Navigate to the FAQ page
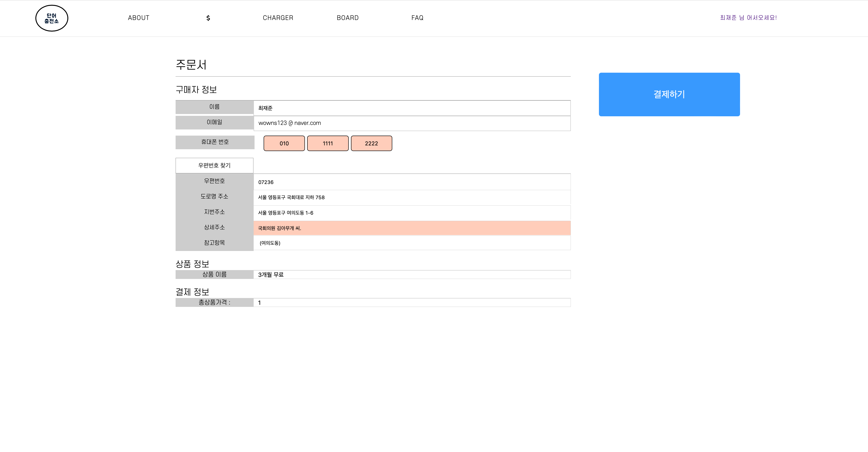The image size is (868, 452). (417, 18)
